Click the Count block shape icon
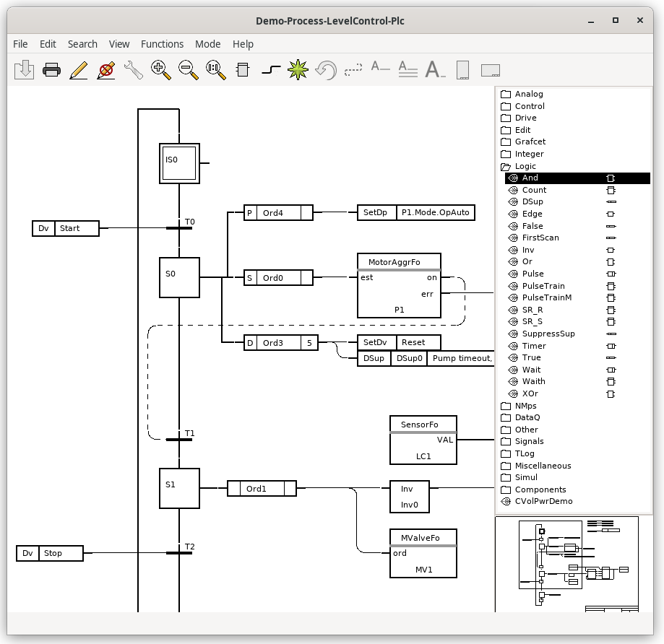The height and width of the screenshot is (644, 664). (611, 191)
